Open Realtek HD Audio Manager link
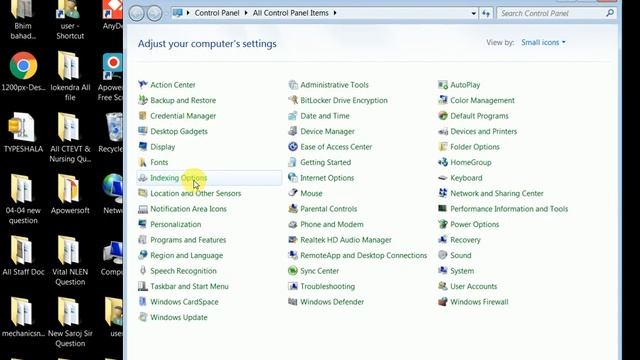This screenshot has height=360, width=640. [346, 240]
